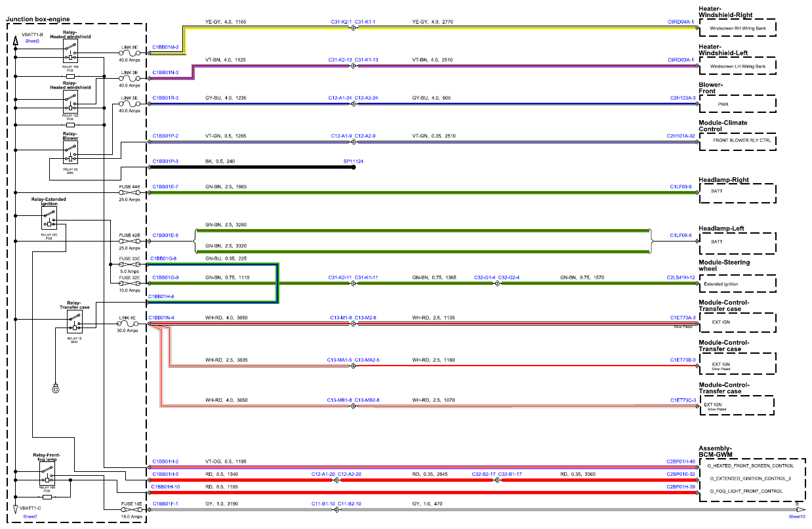Screen dimensions: 812x529
Task: Click the FUSE 33E fuse symbol
Action: 129,264
